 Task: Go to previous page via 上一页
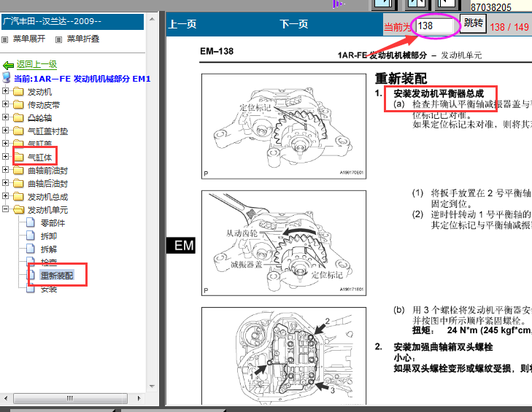pos(182,24)
